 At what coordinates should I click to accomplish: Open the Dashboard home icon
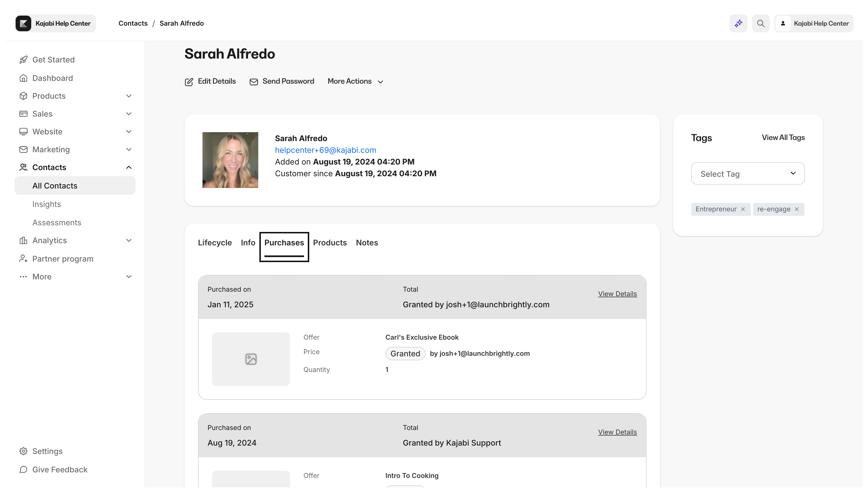tap(23, 78)
